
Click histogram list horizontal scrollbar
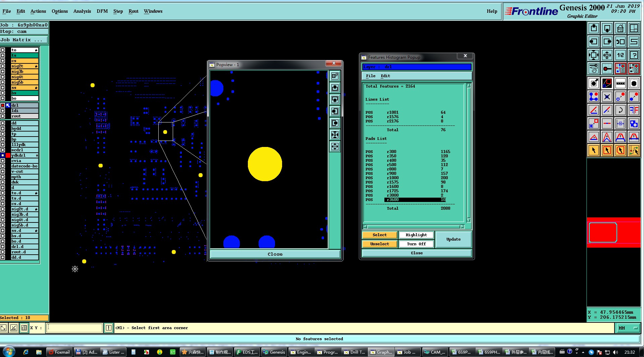(414, 226)
